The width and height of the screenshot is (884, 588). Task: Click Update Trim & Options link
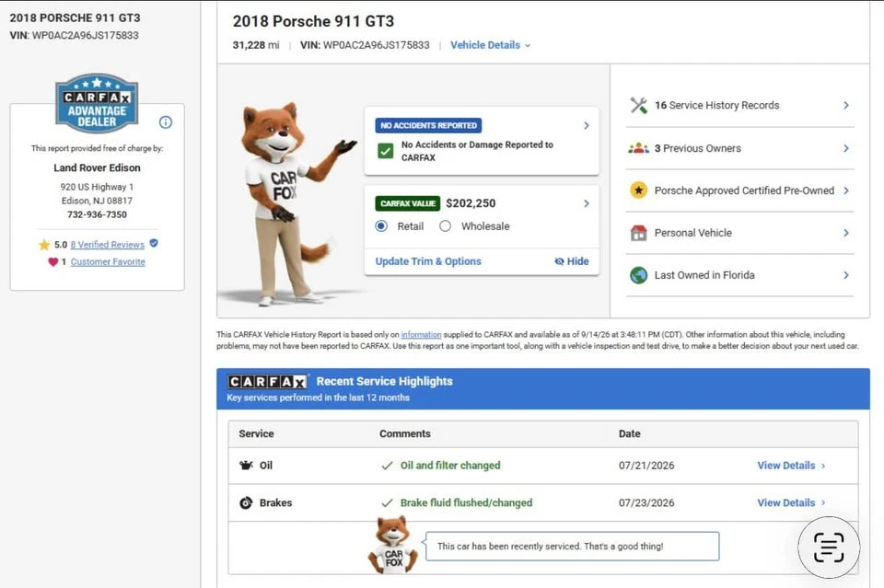[x=428, y=261]
